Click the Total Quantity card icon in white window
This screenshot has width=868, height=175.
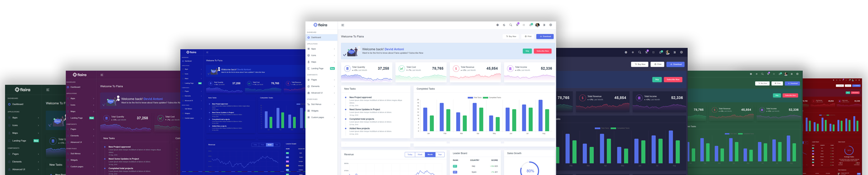click(x=347, y=69)
